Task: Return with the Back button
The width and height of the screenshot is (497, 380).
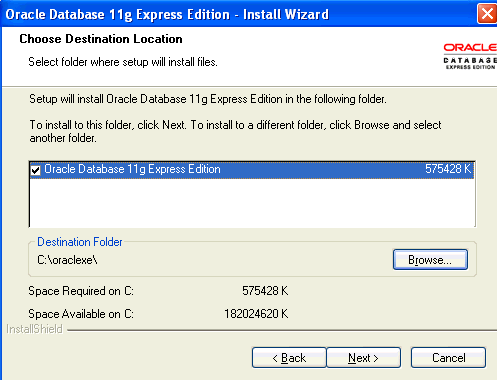Action: (x=289, y=358)
